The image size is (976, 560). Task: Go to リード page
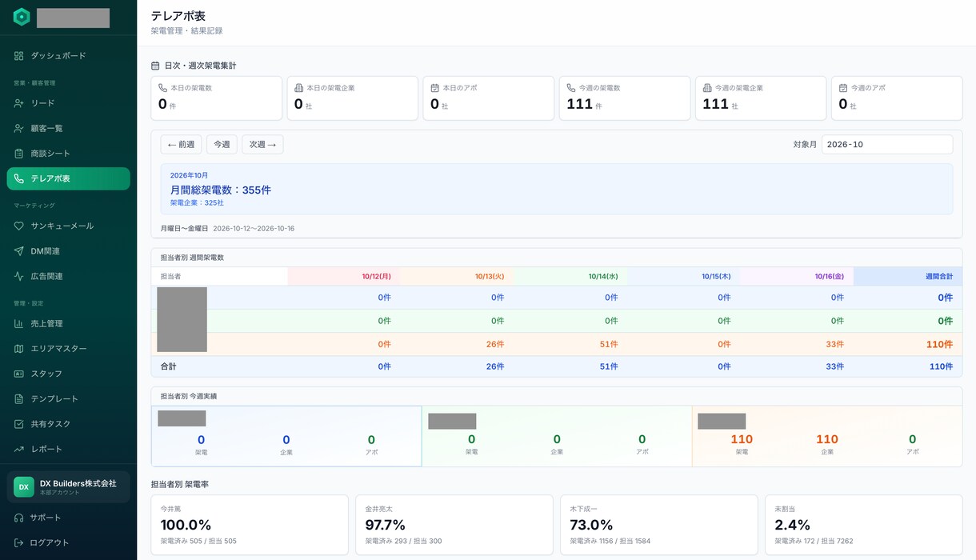click(68, 103)
